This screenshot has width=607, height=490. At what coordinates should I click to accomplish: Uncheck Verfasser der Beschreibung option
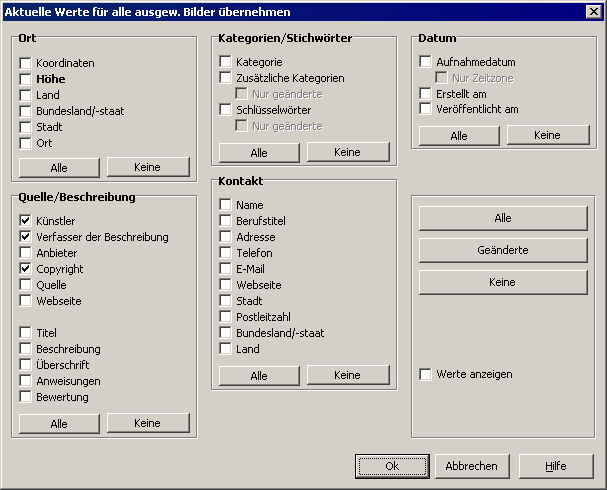(x=26, y=237)
